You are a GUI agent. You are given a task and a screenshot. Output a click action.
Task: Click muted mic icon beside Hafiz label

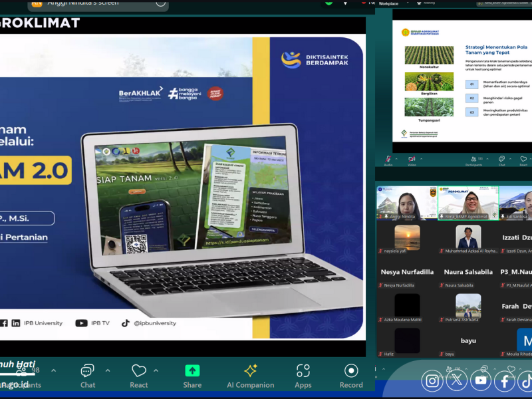click(380, 354)
